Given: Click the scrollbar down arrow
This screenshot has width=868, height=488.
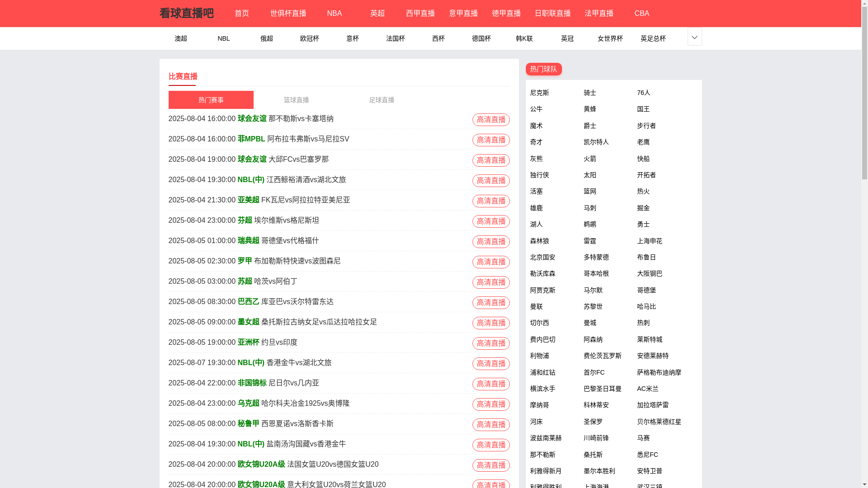Looking at the screenshot, I should pyautogui.click(x=864, y=484).
